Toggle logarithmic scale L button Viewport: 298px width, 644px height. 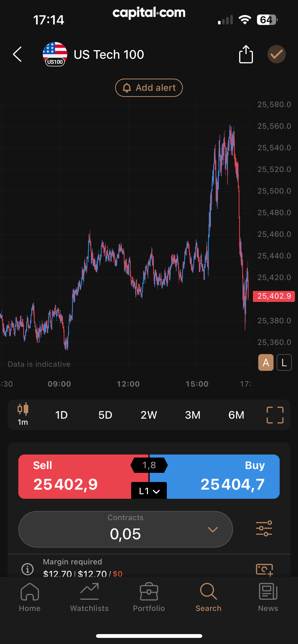point(284,362)
